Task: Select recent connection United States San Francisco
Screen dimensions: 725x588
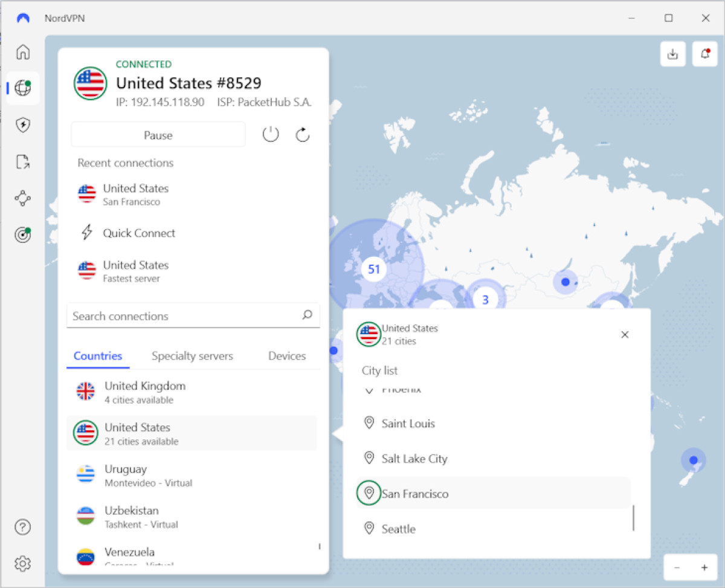Action: coord(193,195)
